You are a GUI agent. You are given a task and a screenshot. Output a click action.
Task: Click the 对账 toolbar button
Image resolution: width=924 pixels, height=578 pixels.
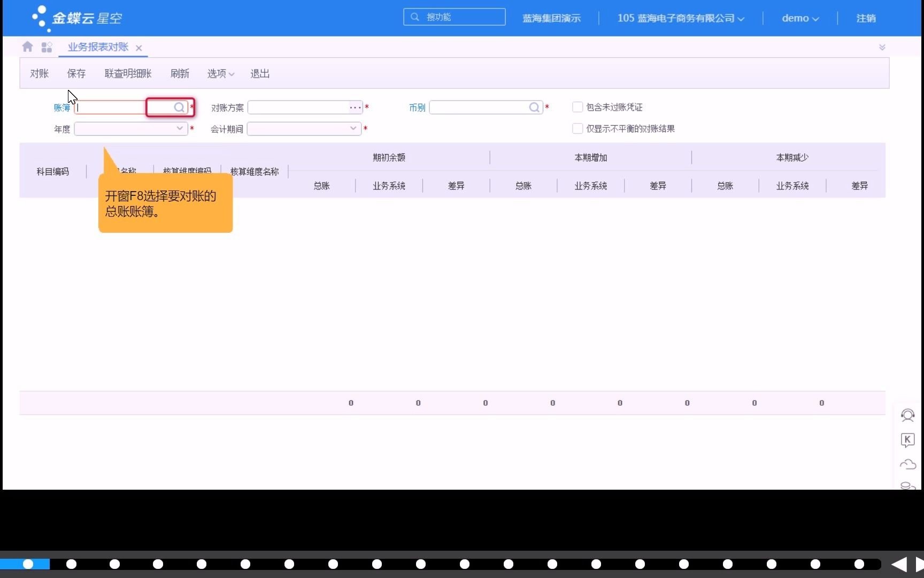click(39, 73)
